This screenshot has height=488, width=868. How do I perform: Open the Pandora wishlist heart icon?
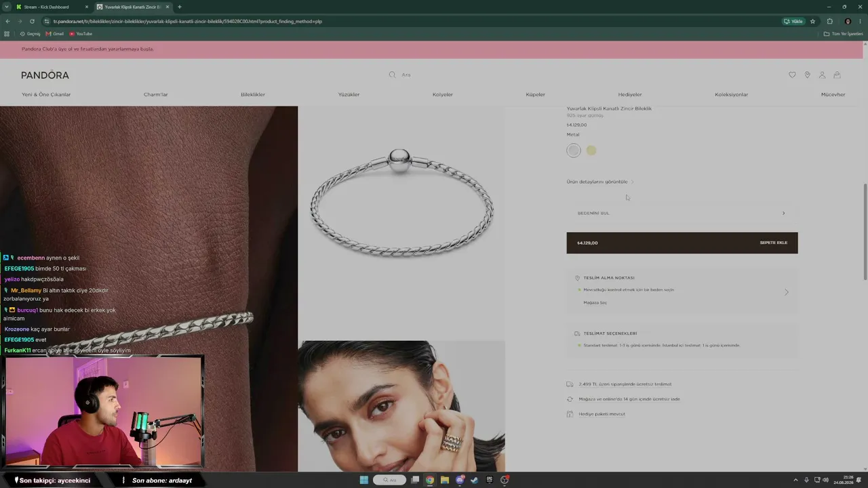point(792,75)
